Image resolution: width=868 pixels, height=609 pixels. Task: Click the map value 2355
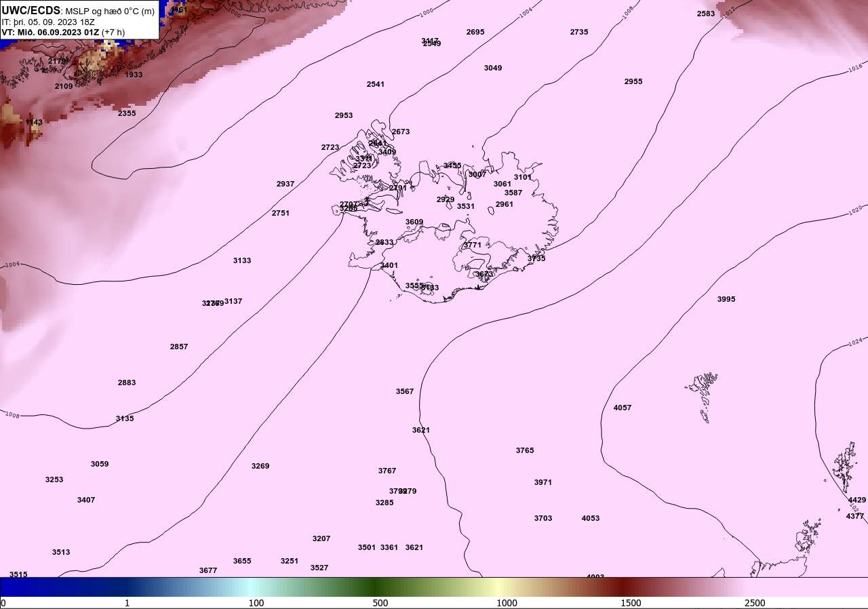coord(127,113)
